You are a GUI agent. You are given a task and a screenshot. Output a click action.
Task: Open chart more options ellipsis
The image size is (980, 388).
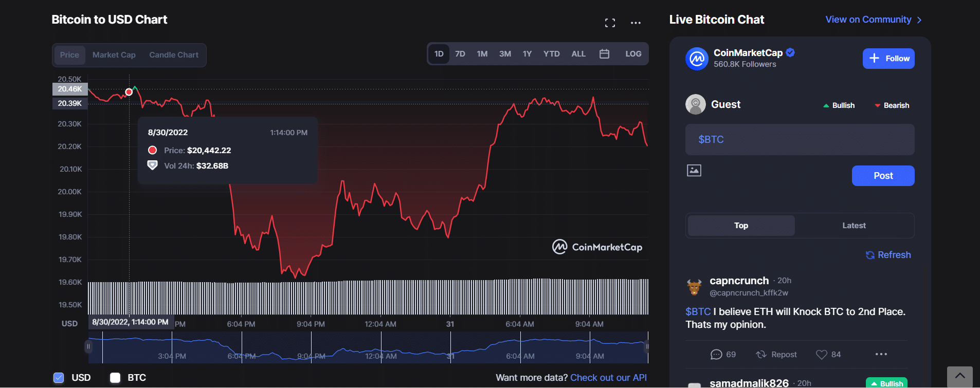tap(636, 23)
